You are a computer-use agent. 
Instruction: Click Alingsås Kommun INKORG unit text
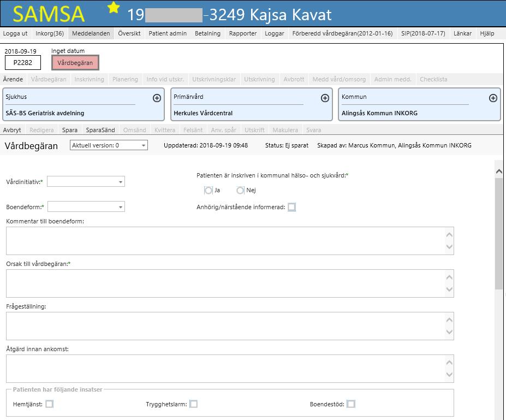379,113
